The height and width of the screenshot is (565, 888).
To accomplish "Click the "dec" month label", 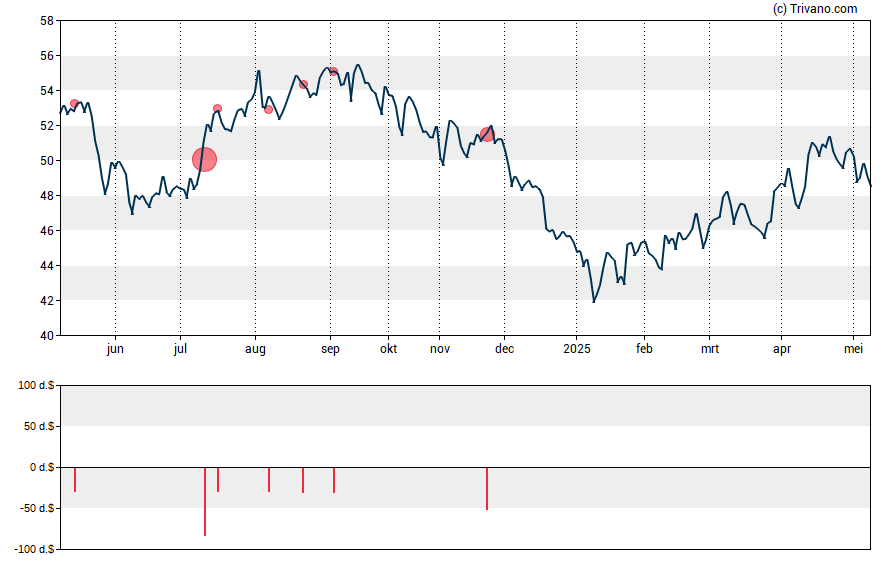I will (x=505, y=349).
